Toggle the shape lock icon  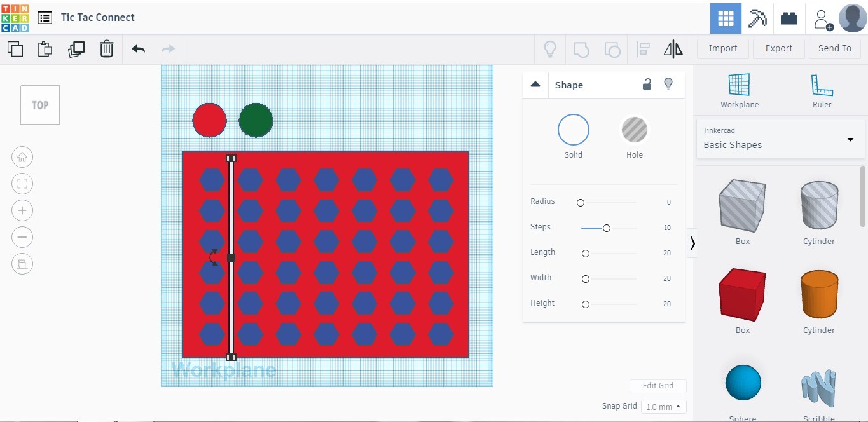[647, 84]
